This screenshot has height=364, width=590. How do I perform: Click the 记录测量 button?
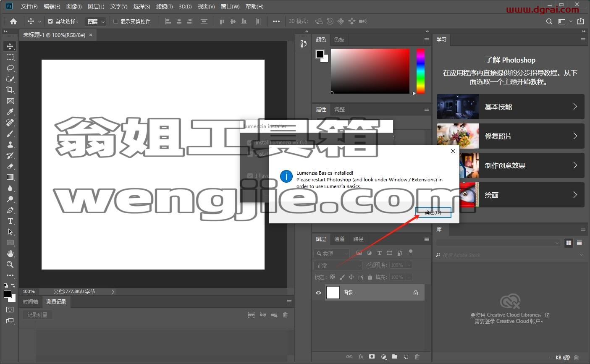click(x=37, y=315)
